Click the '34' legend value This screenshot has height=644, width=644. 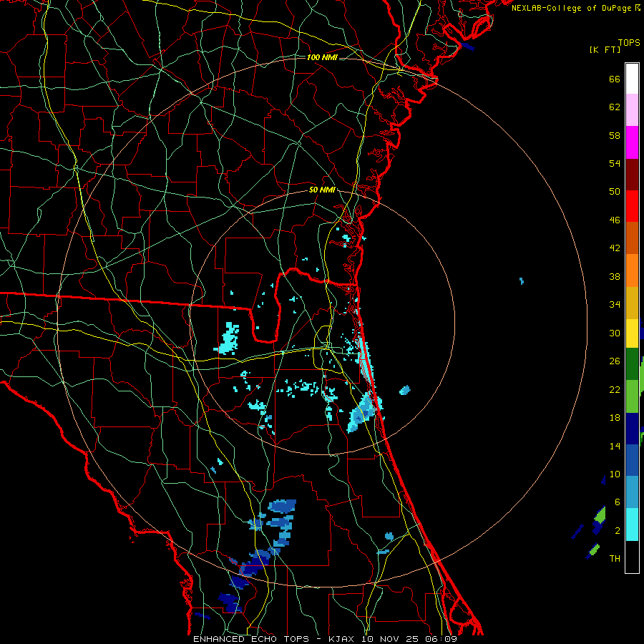(x=615, y=305)
